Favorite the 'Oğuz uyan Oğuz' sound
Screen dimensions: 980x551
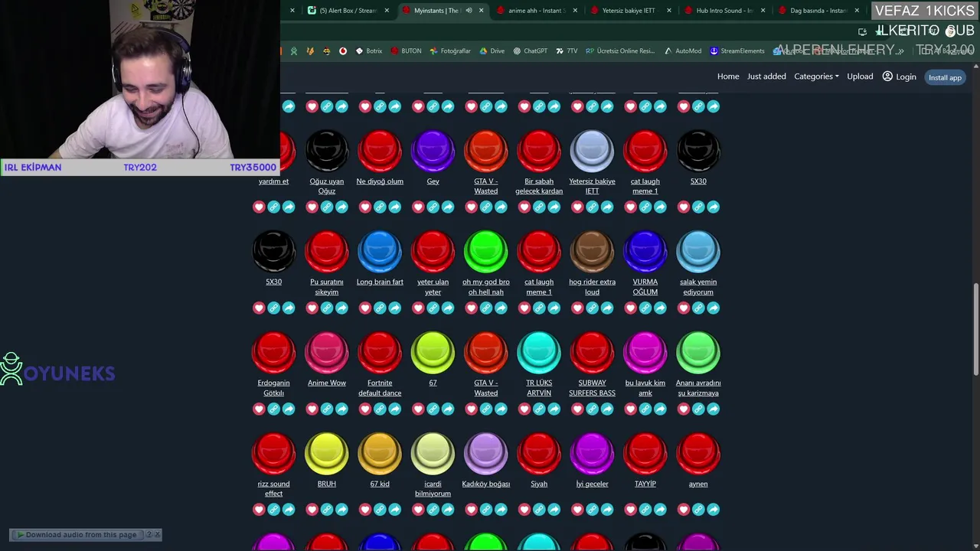312,207
